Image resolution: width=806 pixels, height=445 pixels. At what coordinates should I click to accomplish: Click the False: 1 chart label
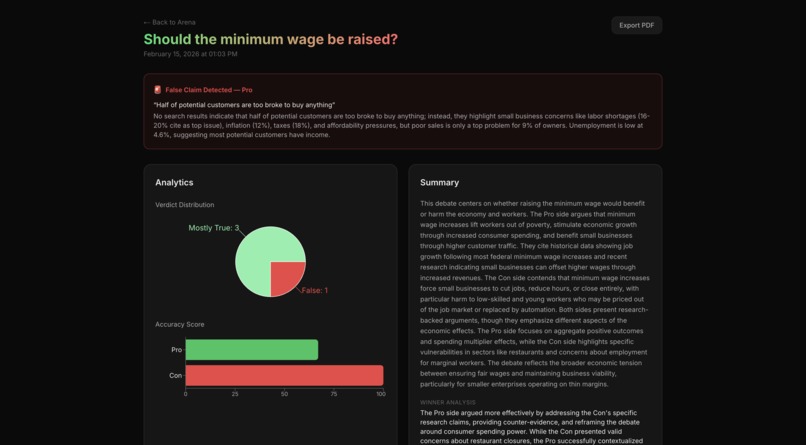[315, 290]
